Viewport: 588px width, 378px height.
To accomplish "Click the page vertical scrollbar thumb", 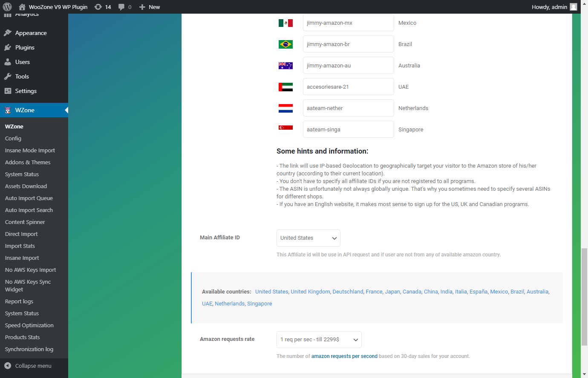I will (x=584, y=297).
